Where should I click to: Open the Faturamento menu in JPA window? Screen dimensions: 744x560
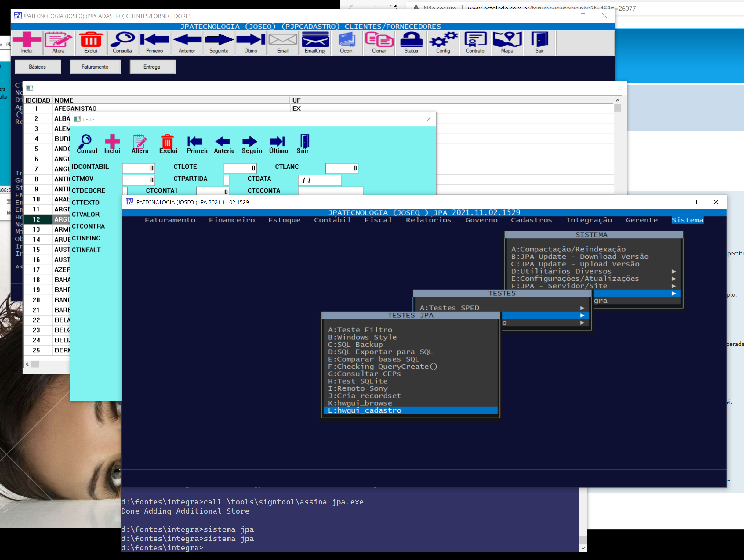170,220
